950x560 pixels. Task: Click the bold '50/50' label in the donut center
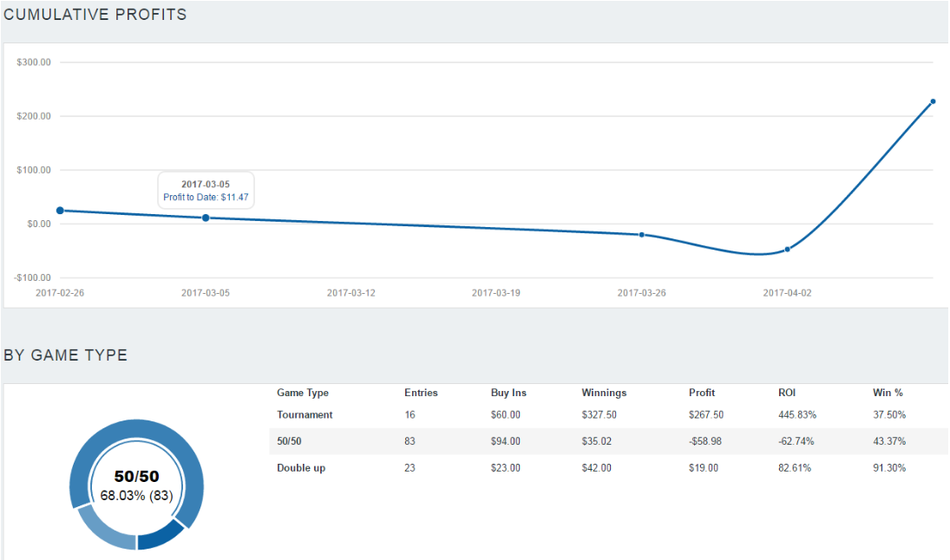click(137, 477)
